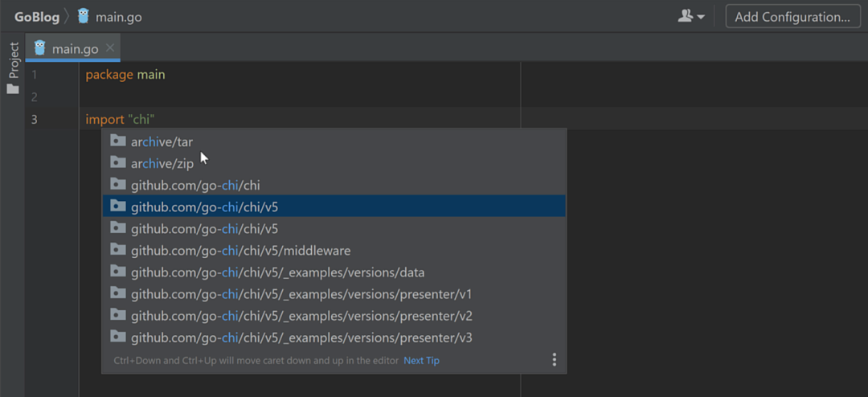Select the presenter/v2 package suggestion

334,316
